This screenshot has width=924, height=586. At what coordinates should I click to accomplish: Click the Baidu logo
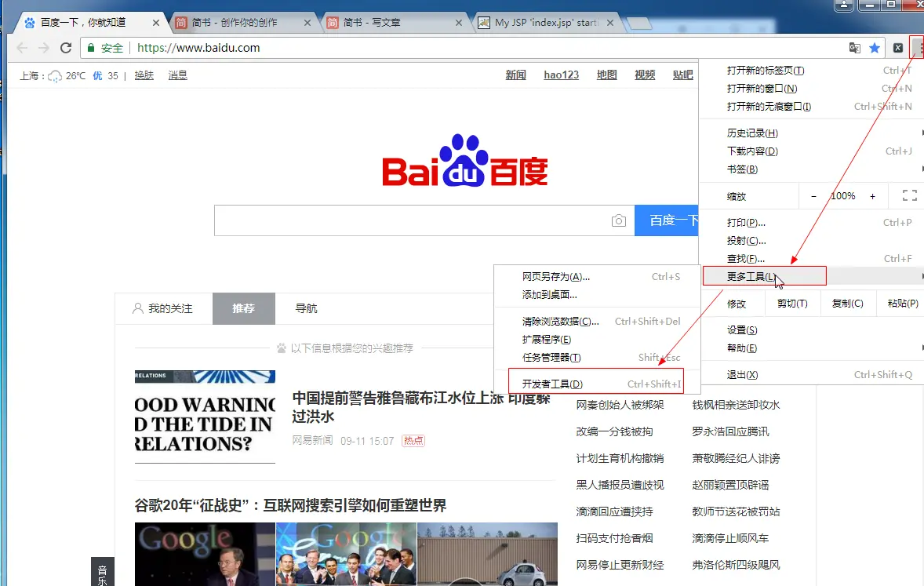[x=465, y=160]
